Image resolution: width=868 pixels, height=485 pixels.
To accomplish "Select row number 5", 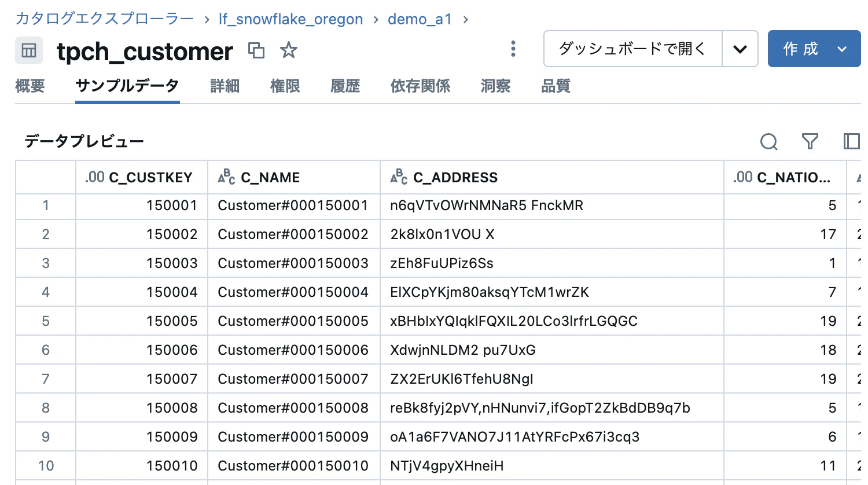I will [x=46, y=321].
